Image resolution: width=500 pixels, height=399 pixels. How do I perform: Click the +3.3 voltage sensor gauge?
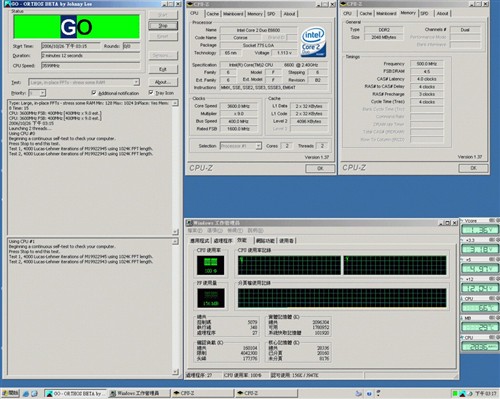point(479,249)
